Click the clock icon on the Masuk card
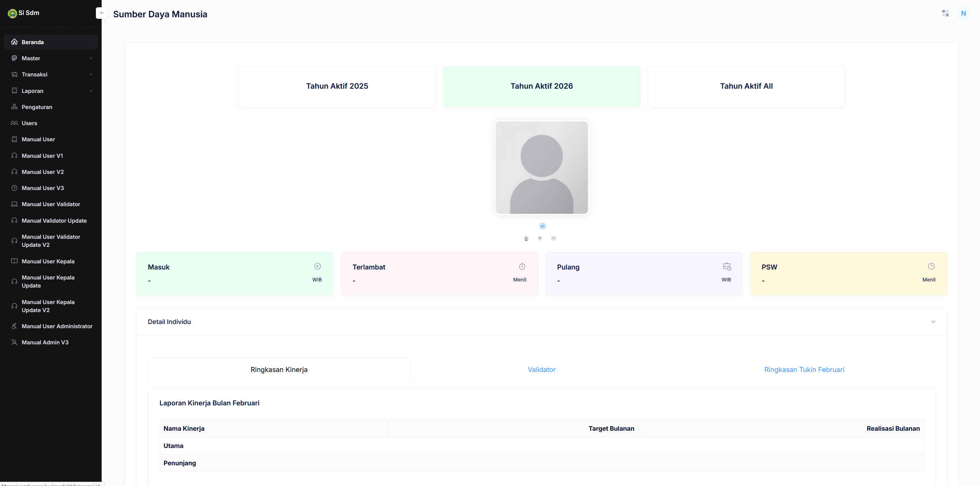 (317, 266)
